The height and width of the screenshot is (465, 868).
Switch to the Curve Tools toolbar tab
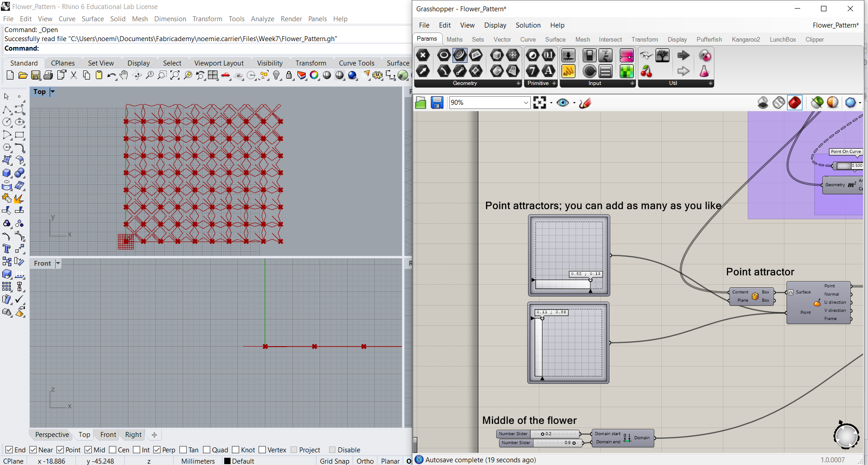point(357,63)
